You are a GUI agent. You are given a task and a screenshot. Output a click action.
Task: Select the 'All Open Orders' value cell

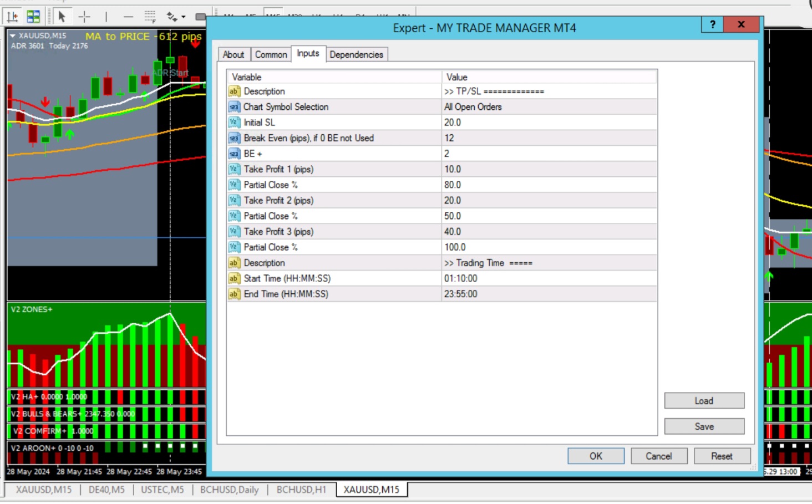[x=549, y=107]
